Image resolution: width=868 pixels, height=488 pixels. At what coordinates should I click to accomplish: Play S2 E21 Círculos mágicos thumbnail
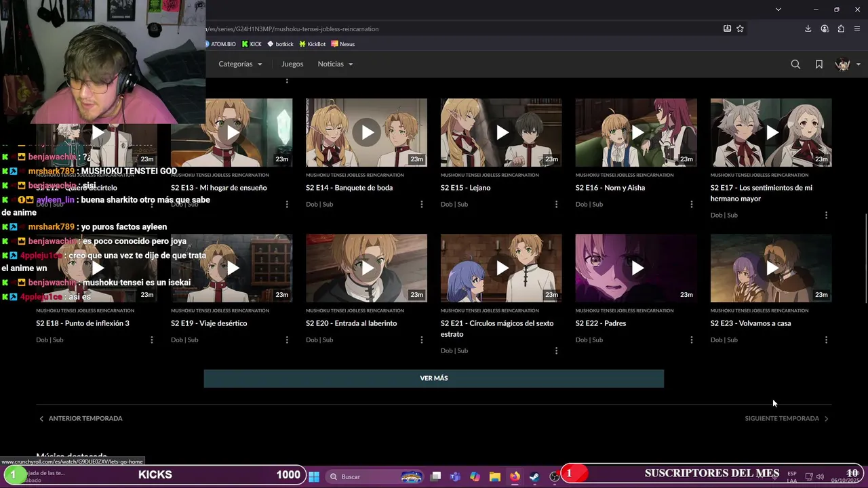click(501, 268)
